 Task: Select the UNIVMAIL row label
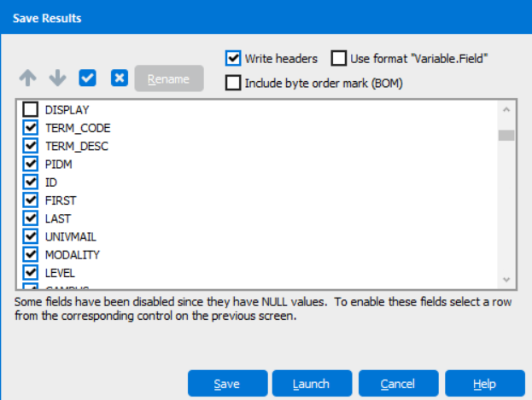pos(71,237)
